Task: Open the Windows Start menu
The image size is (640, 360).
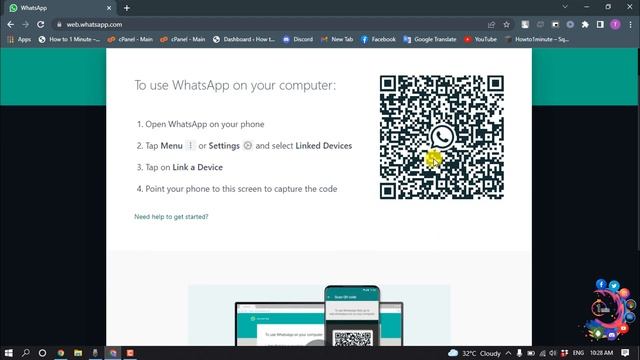Action: coord(8,353)
